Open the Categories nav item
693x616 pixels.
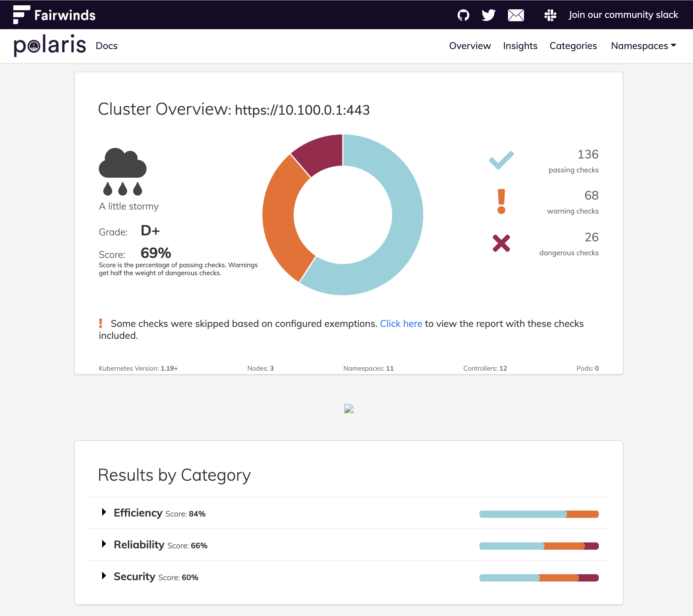tap(573, 46)
